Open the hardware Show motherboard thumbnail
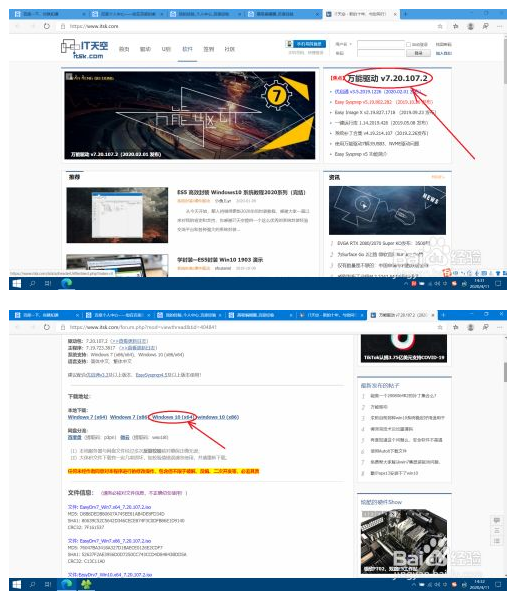The image size is (507, 593). 404,541
